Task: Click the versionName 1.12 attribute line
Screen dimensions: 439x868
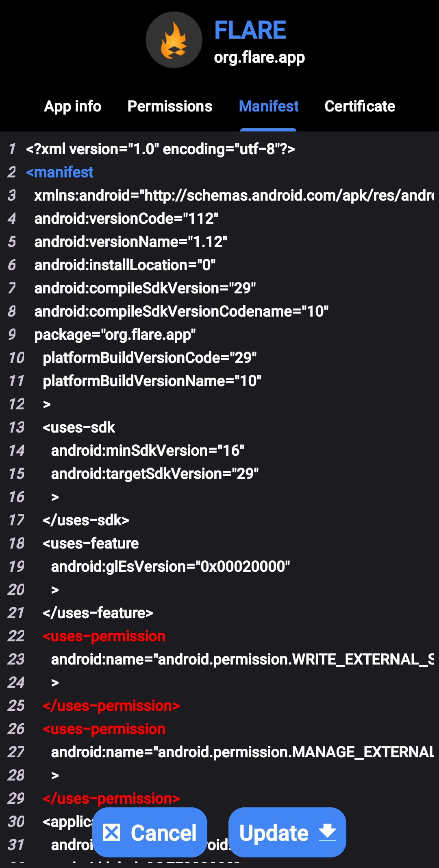Action: 131,242
